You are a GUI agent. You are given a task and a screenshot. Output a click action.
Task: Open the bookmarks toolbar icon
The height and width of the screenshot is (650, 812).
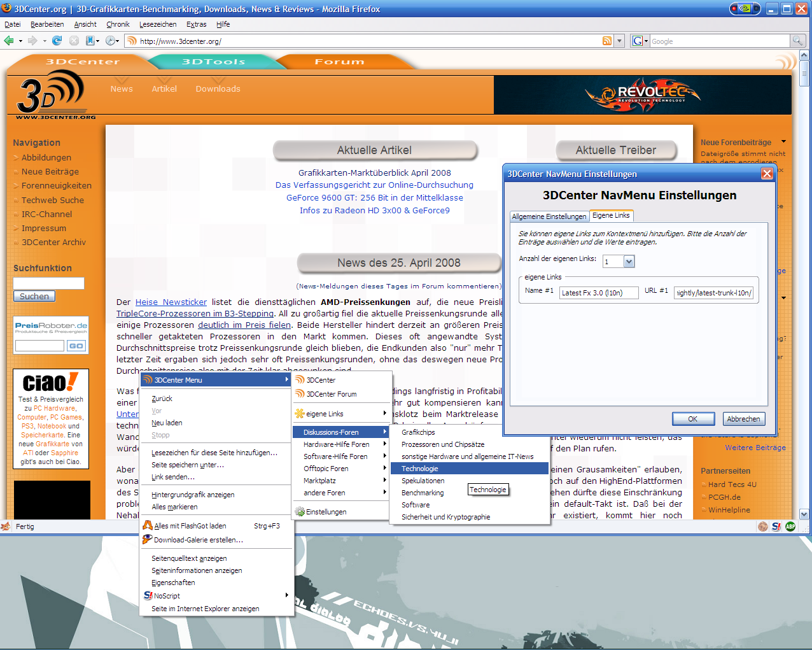pos(91,41)
